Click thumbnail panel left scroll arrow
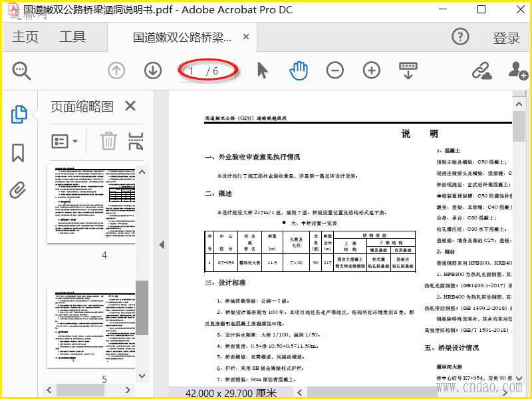532x399 pixels. point(49,390)
